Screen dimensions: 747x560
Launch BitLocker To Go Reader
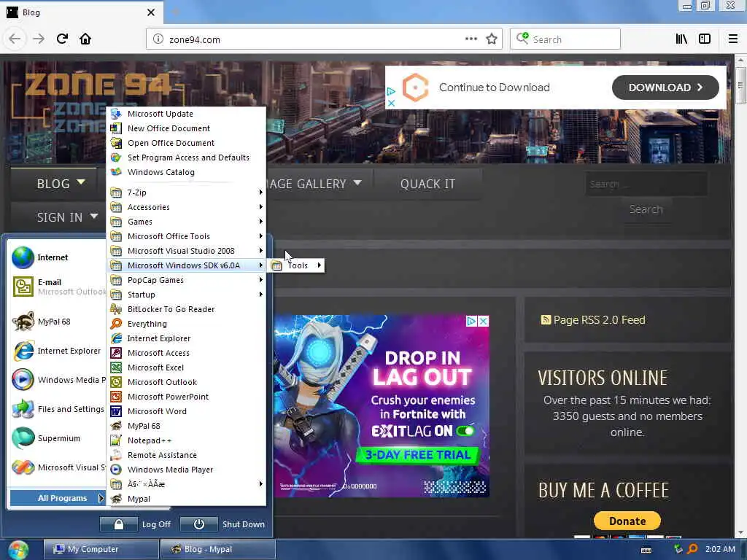point(186,309)
